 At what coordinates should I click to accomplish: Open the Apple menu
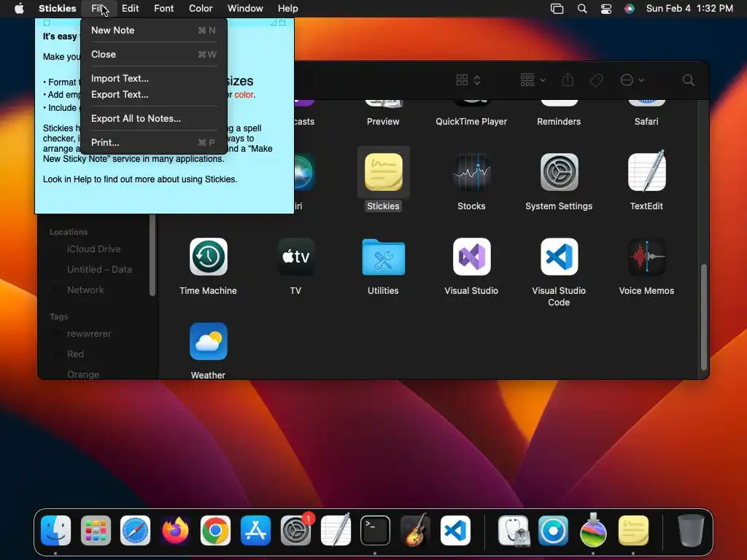(19, 8)
